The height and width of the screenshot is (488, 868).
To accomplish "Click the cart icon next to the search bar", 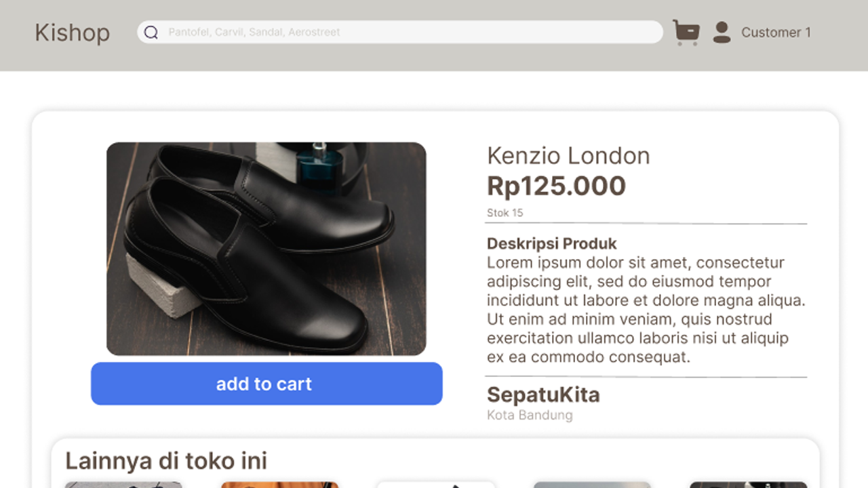I will click(686, 32).
